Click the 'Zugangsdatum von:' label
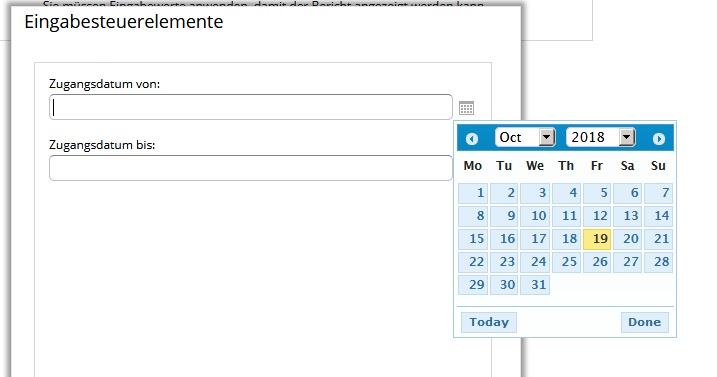The width and height of the screenshot is (717, 377). (x=104, y=84)
